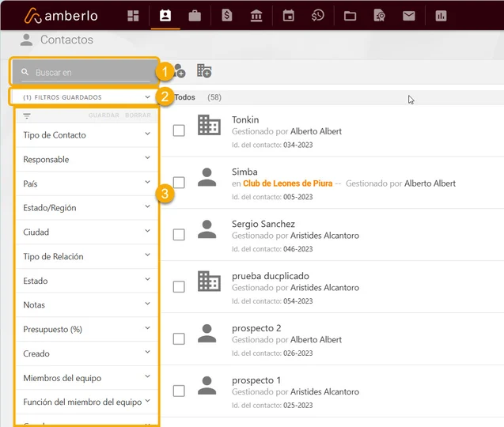Viewport: 504px width, 427px height.
Task: Click the add person contact icon
Action: coord(180,70)
